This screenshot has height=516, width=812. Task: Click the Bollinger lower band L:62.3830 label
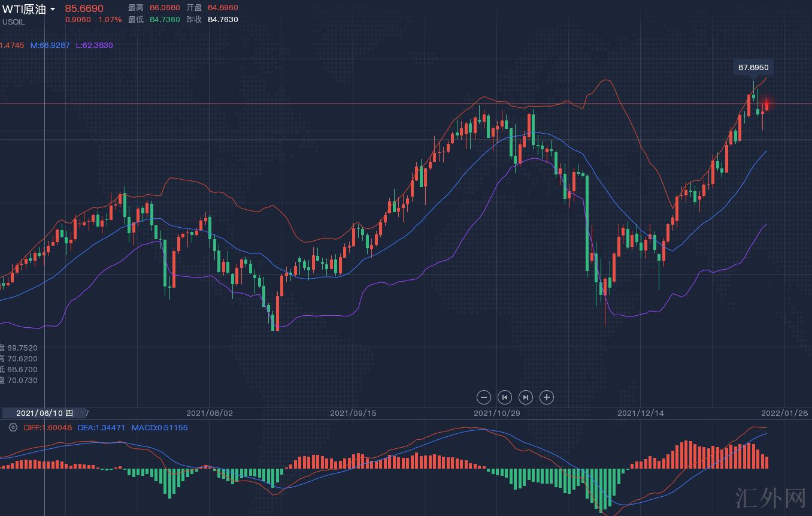click(x=94, y=45)
